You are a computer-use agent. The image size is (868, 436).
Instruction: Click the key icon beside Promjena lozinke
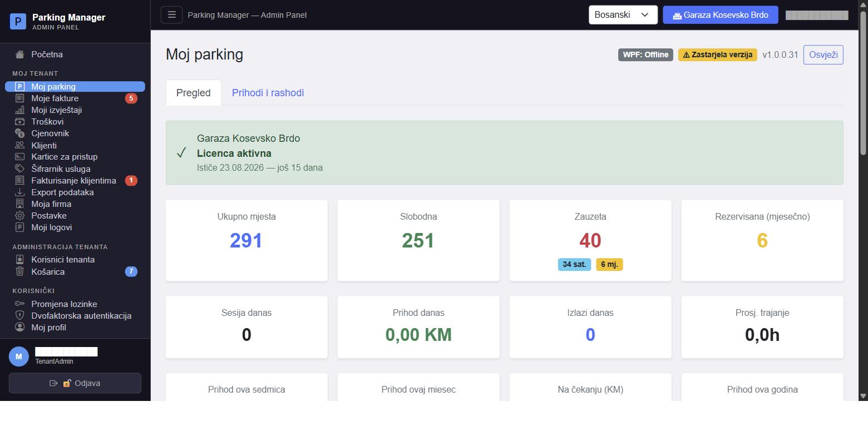(20, 304)
